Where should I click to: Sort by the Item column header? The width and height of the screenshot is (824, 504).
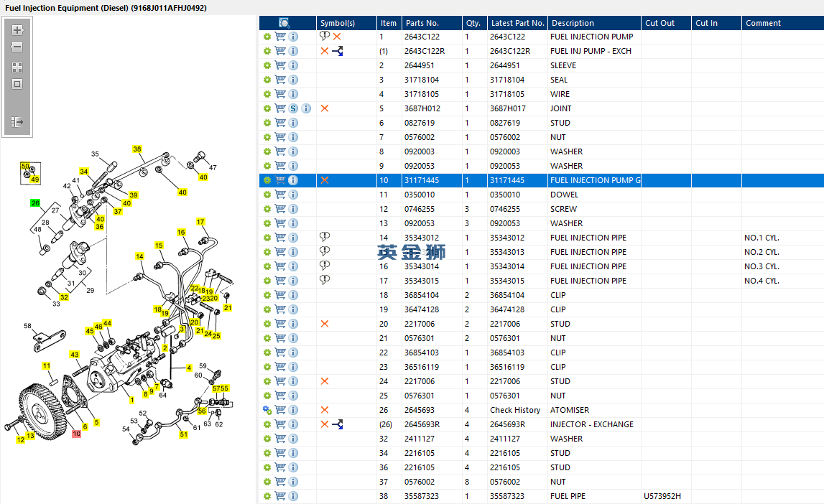click(389, 23)
